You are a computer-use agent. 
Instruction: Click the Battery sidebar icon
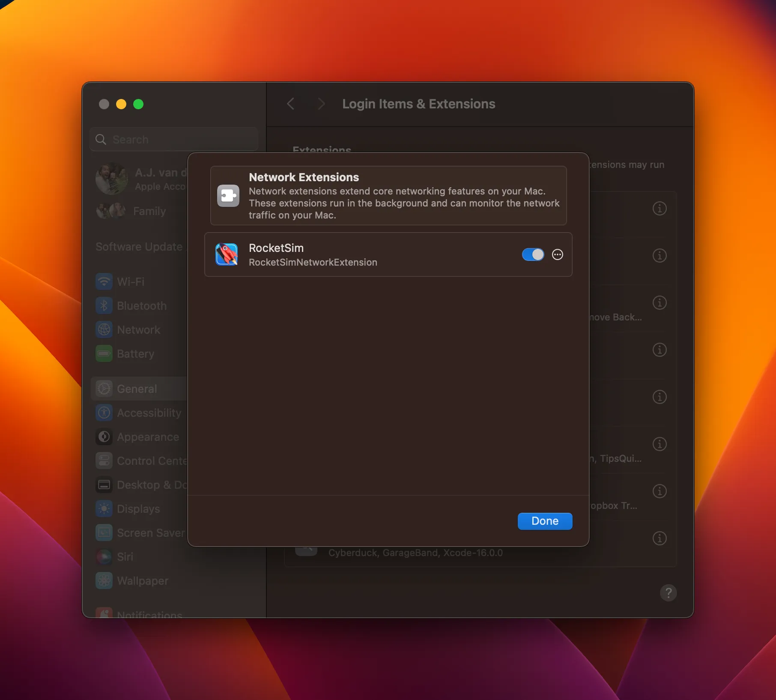click(x=104, y=354)
